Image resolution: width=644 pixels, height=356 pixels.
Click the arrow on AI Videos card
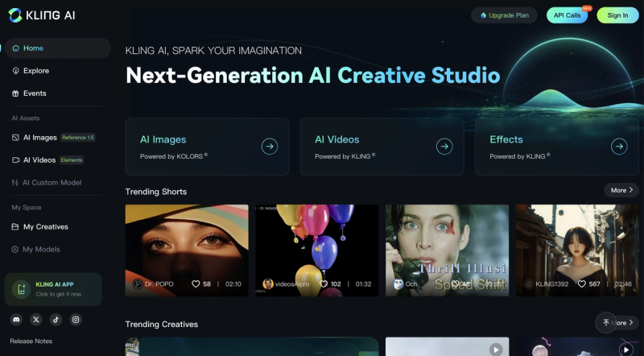click(444, 147)
